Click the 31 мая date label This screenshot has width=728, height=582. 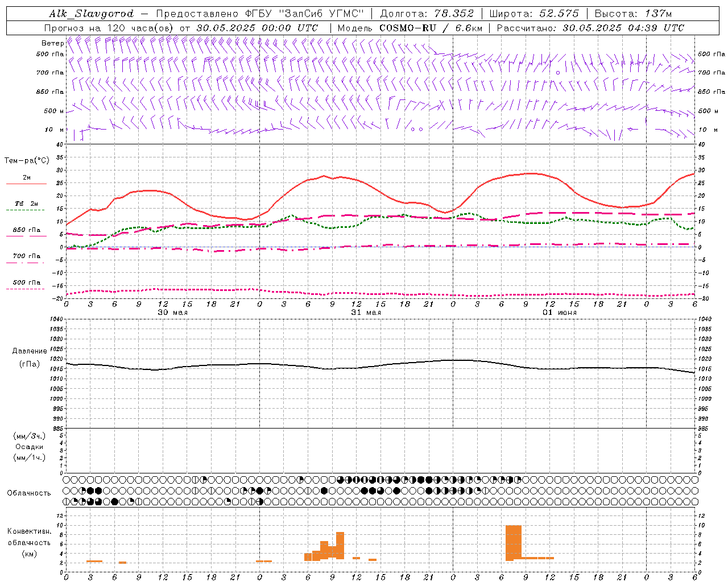pos(366,313)
